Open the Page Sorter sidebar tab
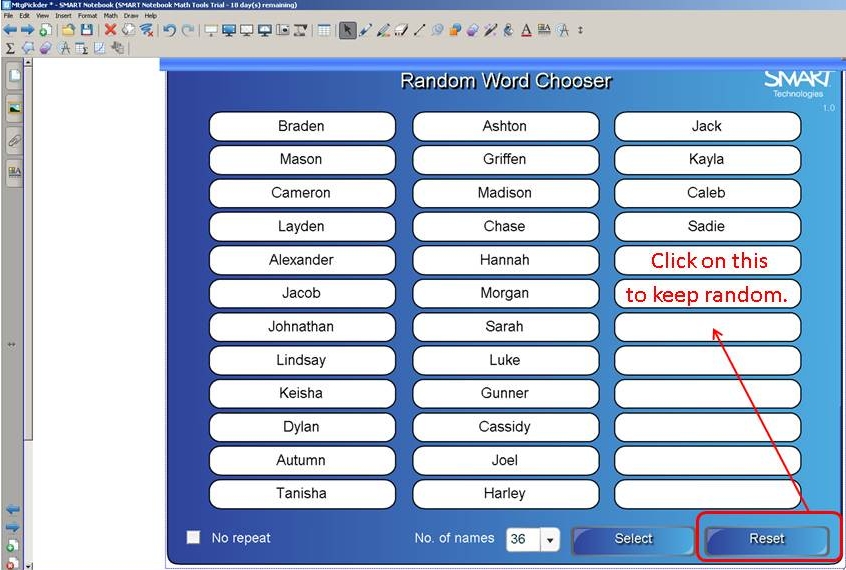This screenshot has width=846, height=570. click(x=15, y=75)
